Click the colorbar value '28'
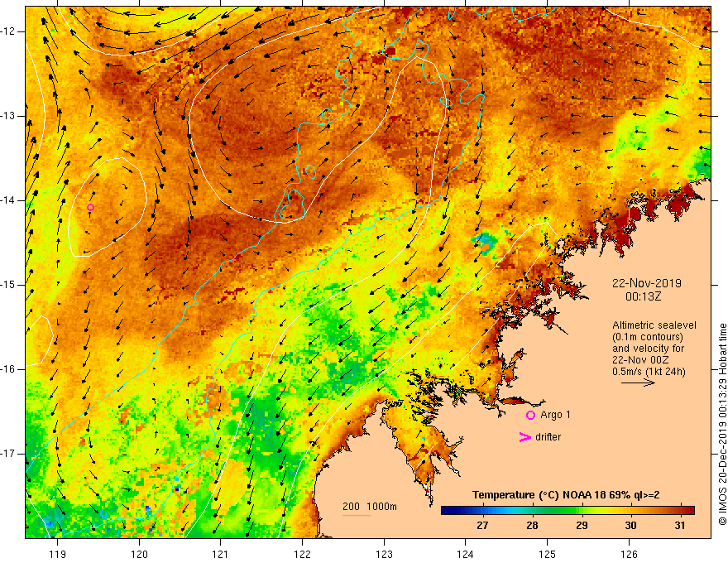 532,526
